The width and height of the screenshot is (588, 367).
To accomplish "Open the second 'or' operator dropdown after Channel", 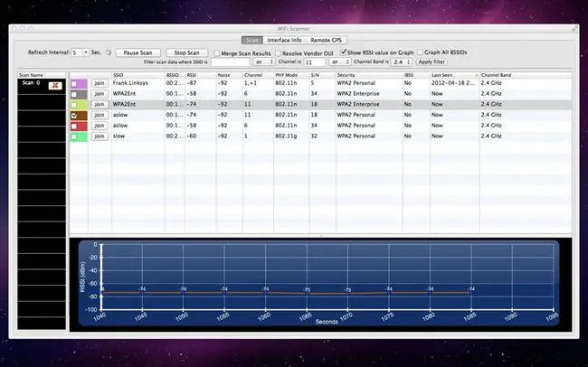I will coord(340,61).
